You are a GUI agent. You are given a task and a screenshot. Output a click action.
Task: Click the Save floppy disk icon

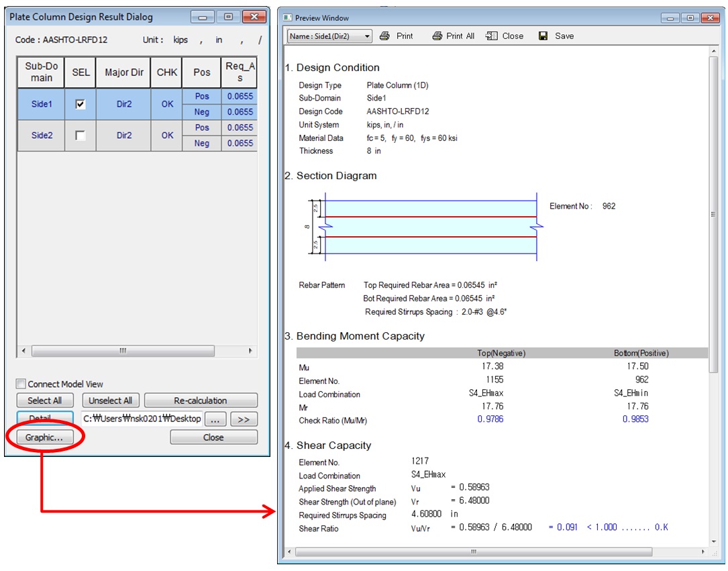(x=543, y=36)
